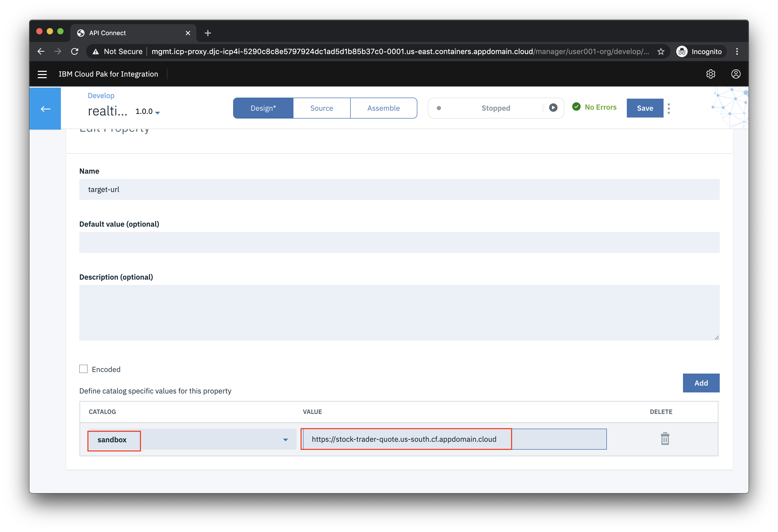Viewport: 778px width, 532px height.
Task: Enable the Encoded checkbox
Action: point(83,369)
